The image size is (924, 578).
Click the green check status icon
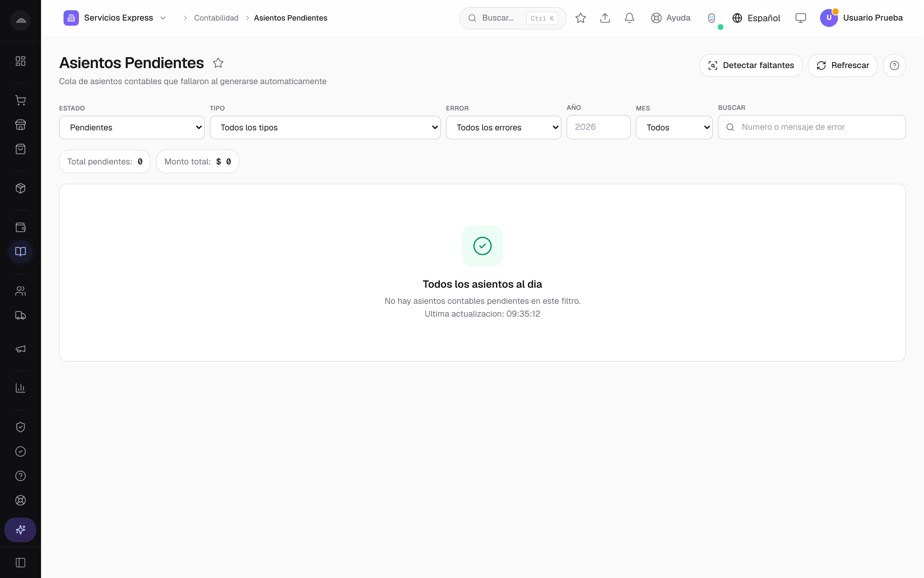(482, 246)
